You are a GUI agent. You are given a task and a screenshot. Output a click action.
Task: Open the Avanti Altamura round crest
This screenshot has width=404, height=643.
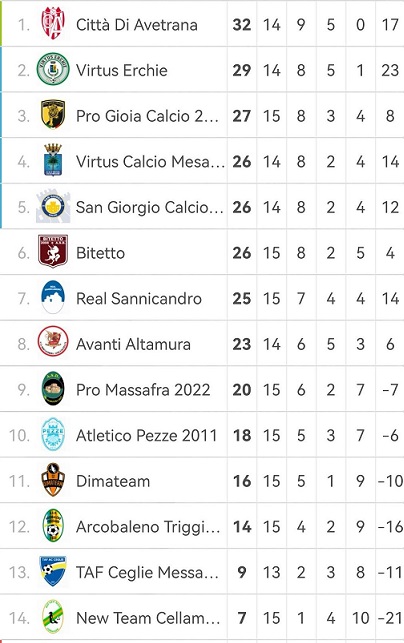point(53,343)
